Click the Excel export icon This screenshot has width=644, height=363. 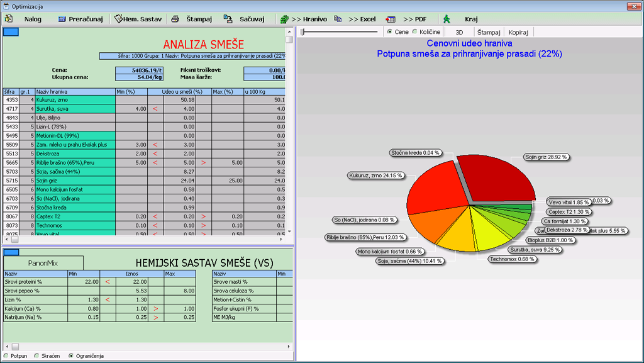point(338,19)
